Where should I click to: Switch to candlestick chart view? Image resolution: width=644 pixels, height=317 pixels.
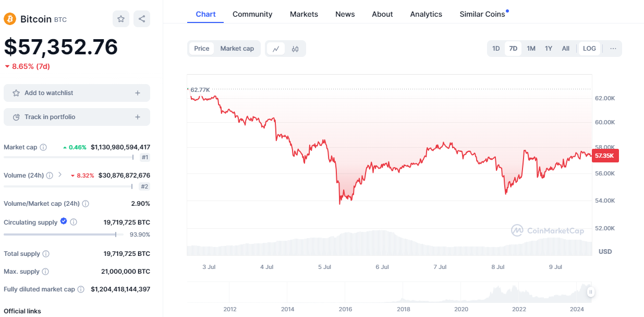pyautogui.click(x=295, y=48)
